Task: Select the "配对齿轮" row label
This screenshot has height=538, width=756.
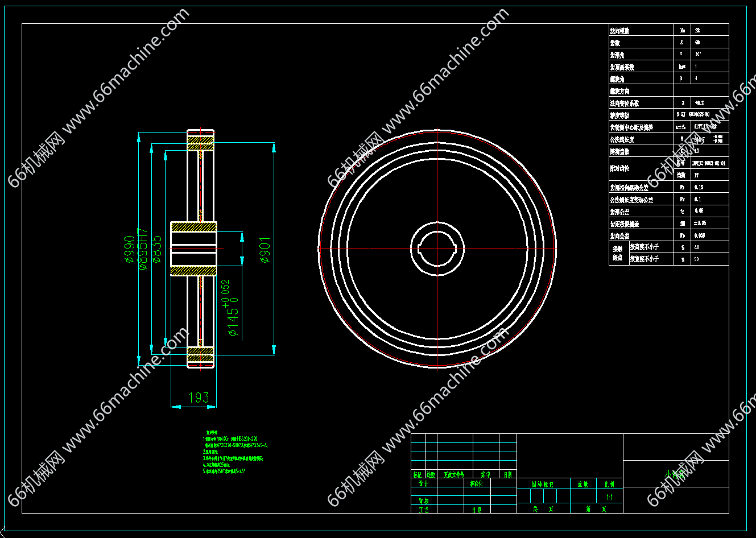Action: click(619, 169)
